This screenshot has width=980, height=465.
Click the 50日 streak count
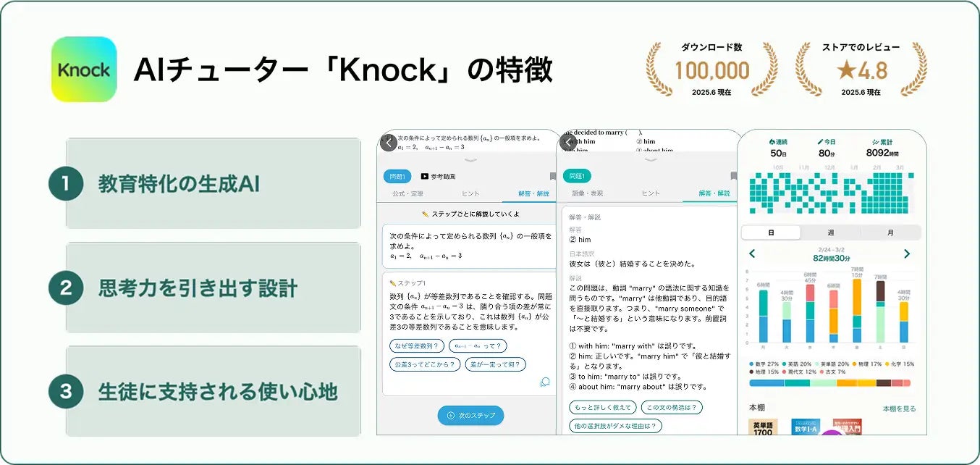click(777, 153)
